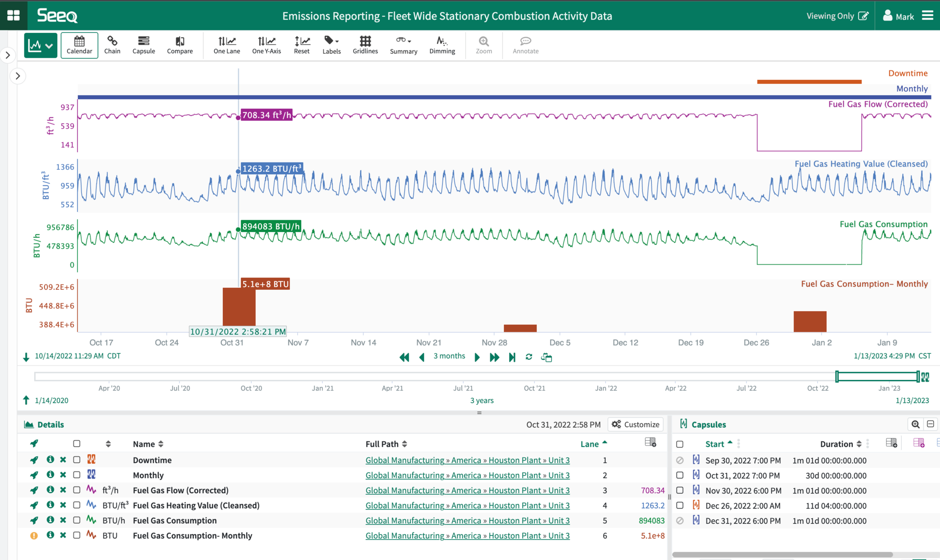Open the Unit 3 link for Downtime

pyautogui.click(x=559, y=460)
